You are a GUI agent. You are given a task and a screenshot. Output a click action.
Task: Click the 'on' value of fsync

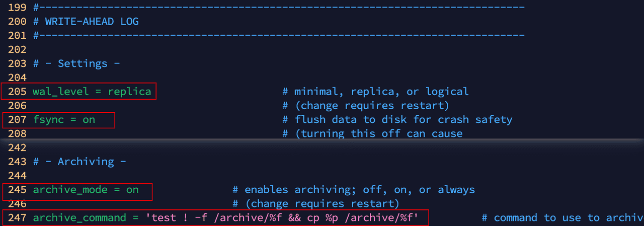coord(89,120)
